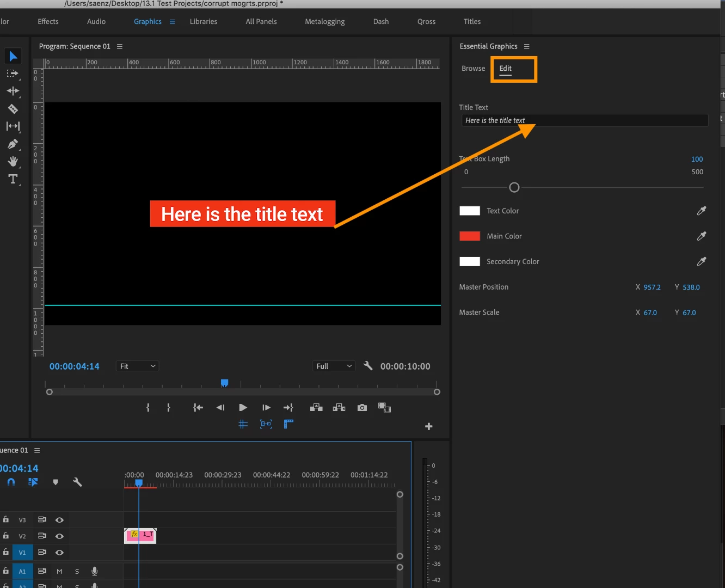The width and height of the screenshot is (725, 588).
Task: Mute the A1 audio track
Action: pyautogui.click(x=59, y=571)
